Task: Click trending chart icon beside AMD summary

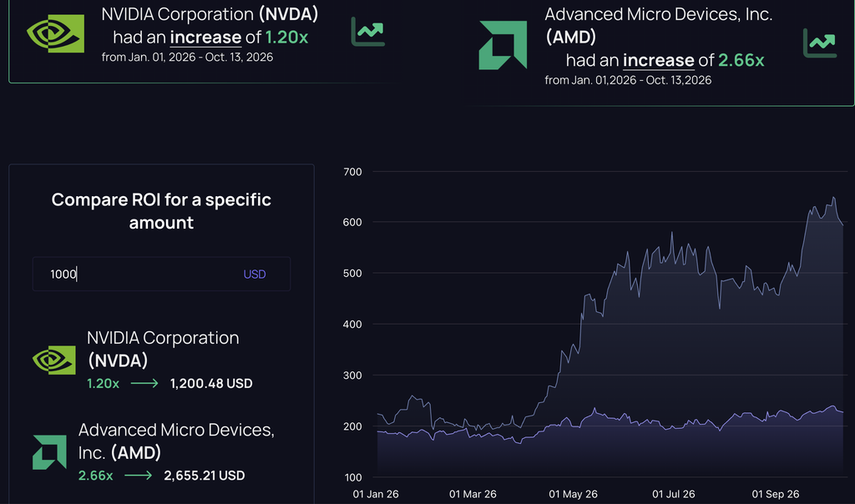Action: click(x=820, y=43)
